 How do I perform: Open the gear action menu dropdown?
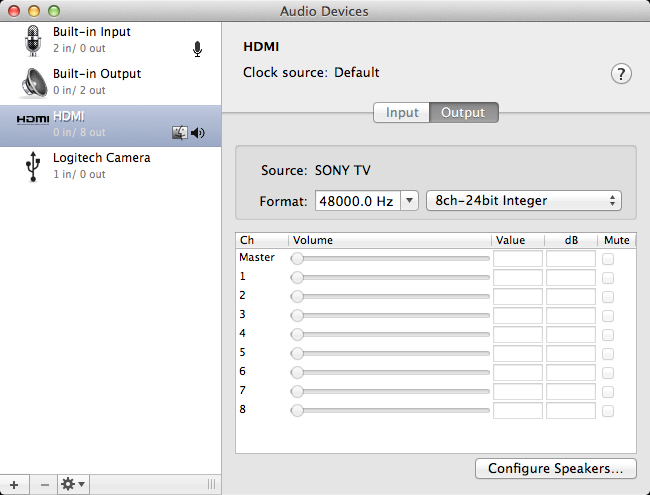click(73, 484)
